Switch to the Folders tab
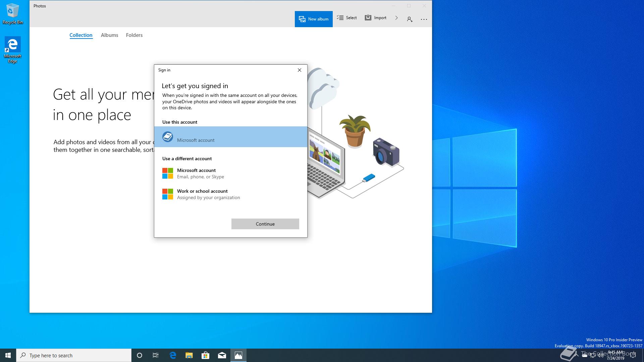Screen dimensions: 644x362 (134, 35)
